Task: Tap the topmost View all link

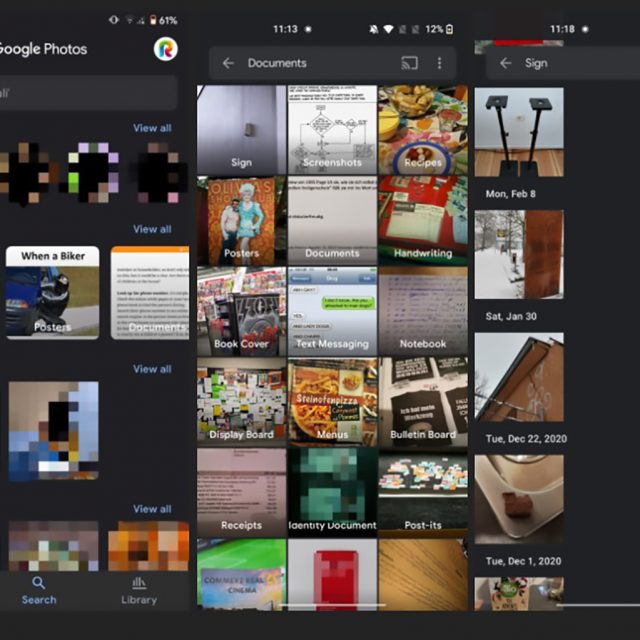Action: pos(152,128)
